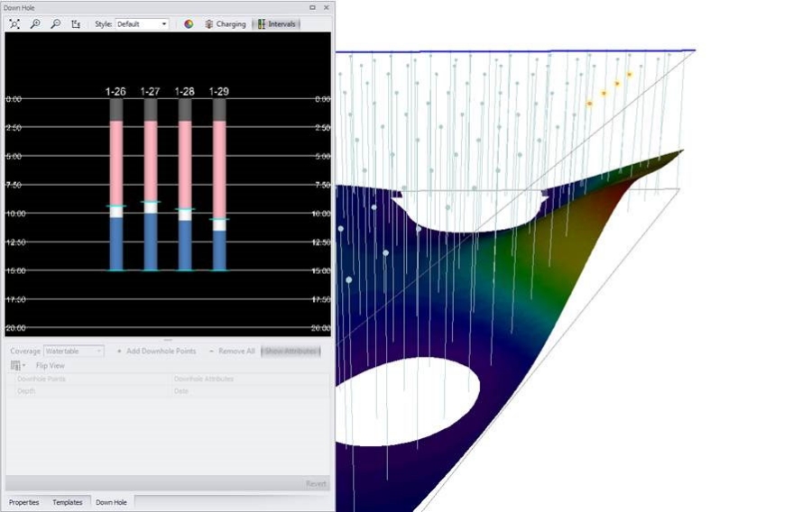Open the Style dropdown set to Default
The image size is (812, 512).
click(142, 24)
